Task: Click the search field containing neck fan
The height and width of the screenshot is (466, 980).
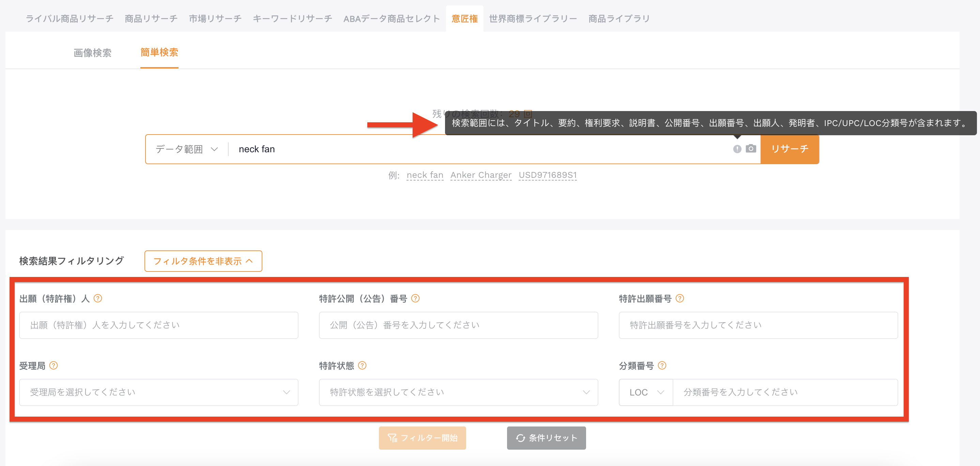Action: coord(481,149)
